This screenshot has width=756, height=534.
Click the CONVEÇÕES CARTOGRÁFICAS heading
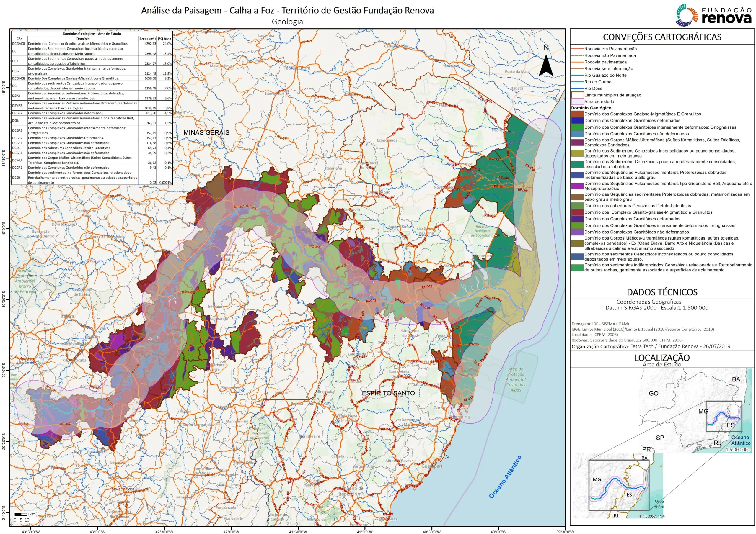(x=662, y=37)
